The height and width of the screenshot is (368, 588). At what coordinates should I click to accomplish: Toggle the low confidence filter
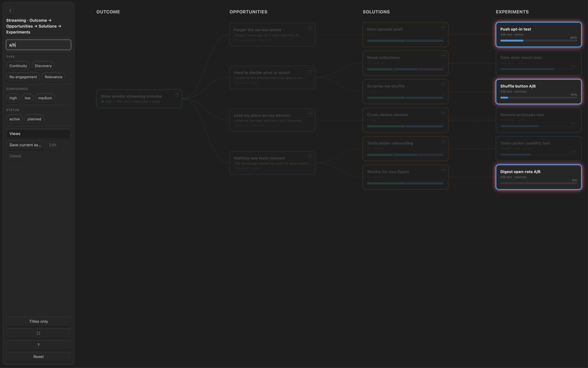click(27, 98)
